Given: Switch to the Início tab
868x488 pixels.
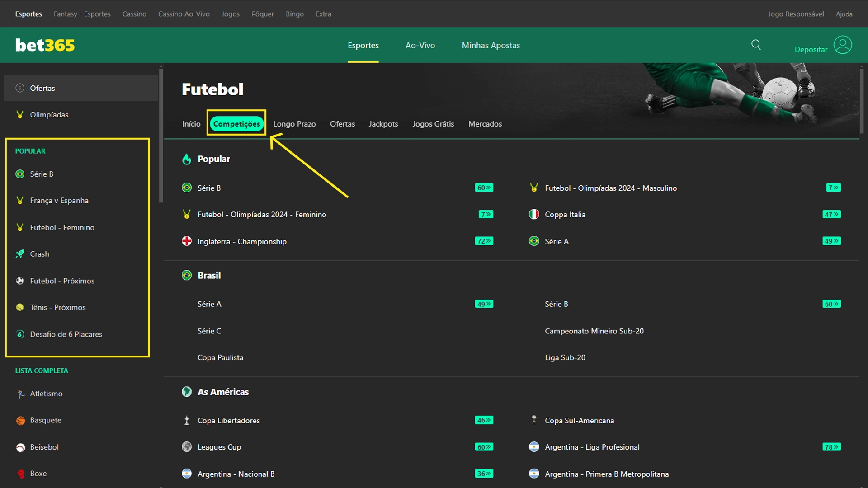Looking at the screenshot, I should pos(191,124).
